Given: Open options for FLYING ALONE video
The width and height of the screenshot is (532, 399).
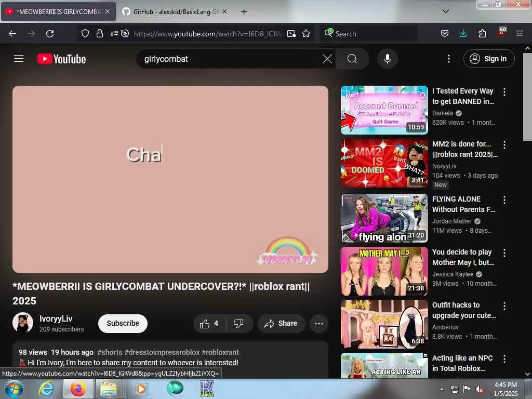Looking at the screenshot, I should coord(504,200).
